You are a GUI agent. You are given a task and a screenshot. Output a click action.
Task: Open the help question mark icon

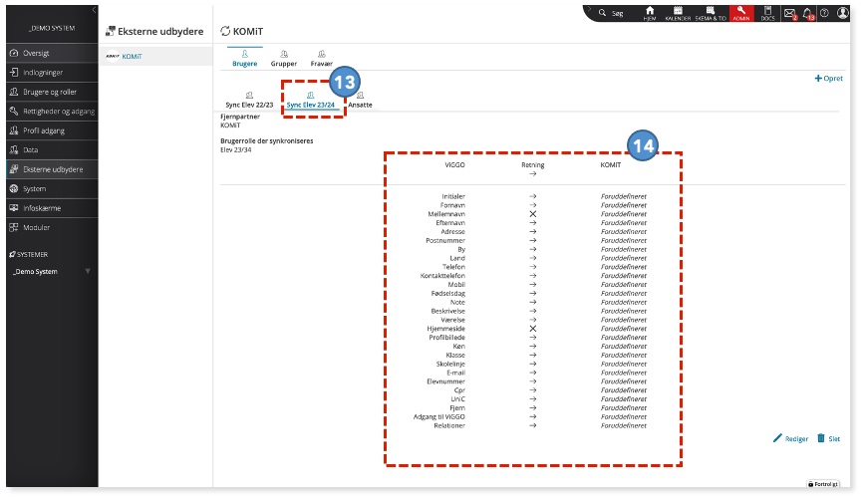pos(824,13)
